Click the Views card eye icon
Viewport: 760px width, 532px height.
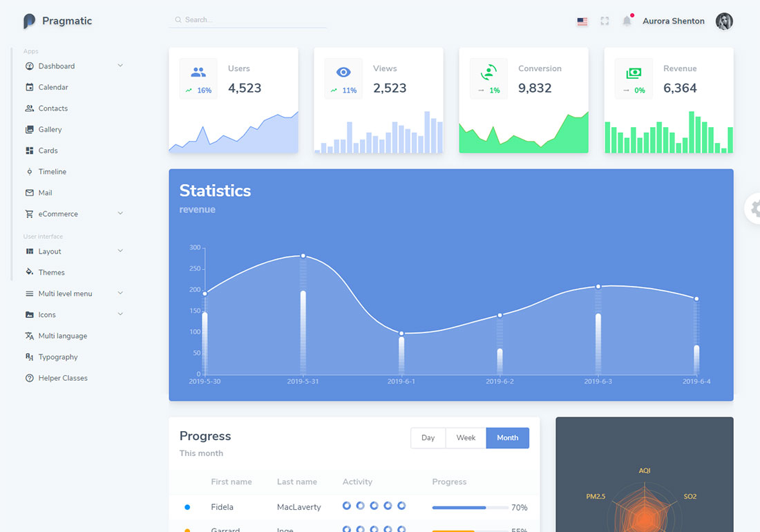(x=343, y=72)
